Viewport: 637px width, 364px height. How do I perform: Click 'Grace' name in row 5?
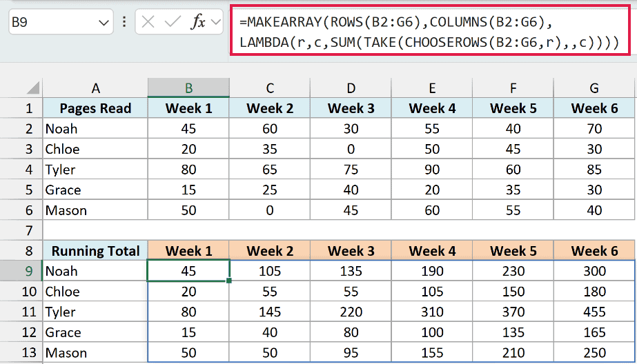click(x=63, y=190)
